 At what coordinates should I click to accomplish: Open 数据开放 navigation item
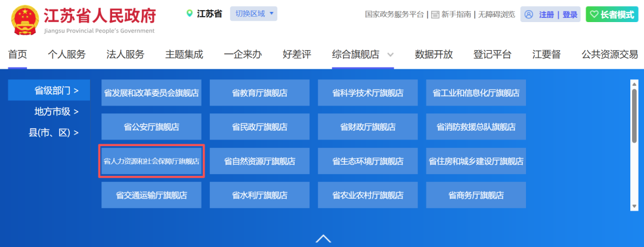(x=434, y=54)
